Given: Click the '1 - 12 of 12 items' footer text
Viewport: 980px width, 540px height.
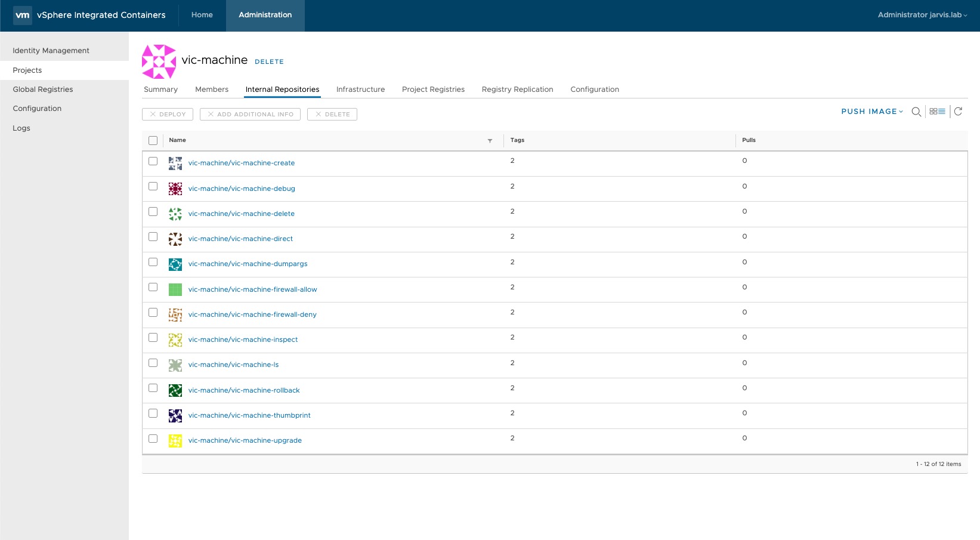Looking at the screenshot, I should click(938, 464).
